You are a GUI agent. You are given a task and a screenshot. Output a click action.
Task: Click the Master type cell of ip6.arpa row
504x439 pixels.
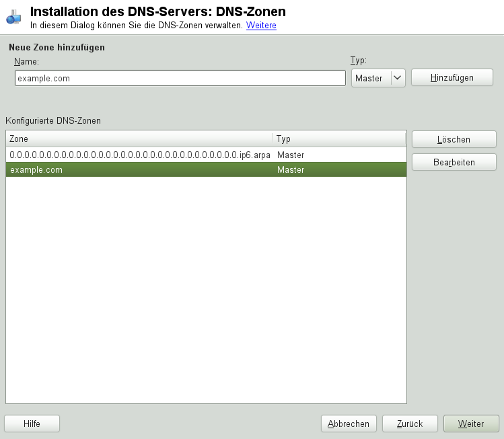coord(291,155)
